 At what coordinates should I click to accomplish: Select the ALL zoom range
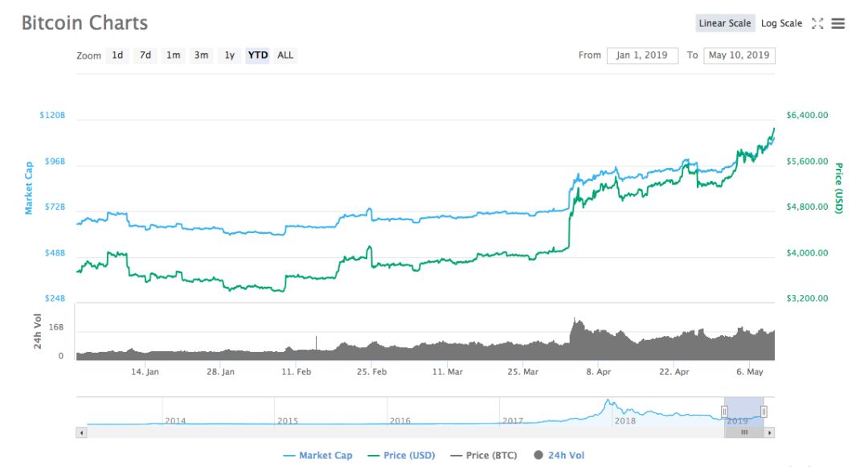(285, 55)
